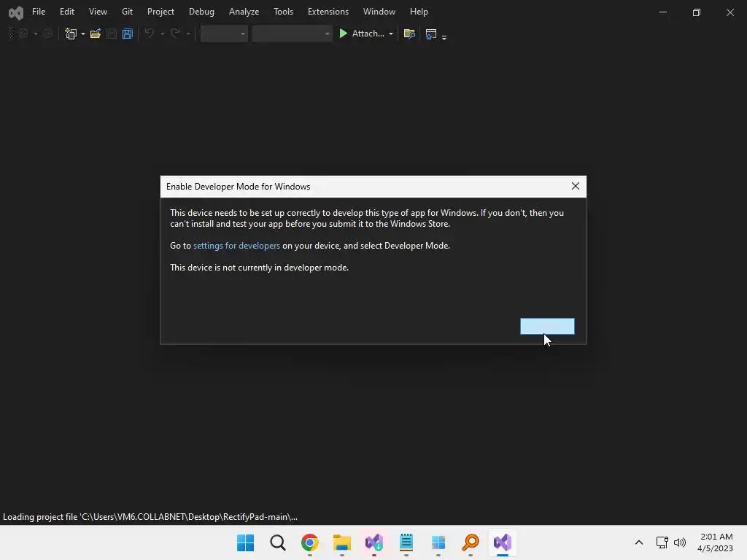This screenshot has height=560, width=747.
Task: Open the Git menu
Action: 127,12
